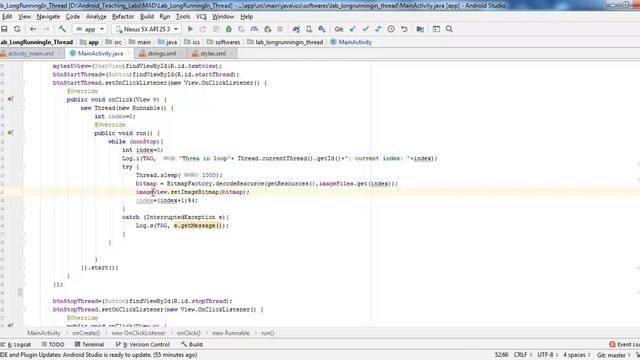Click the Git compare/push arrows icon
The image size is (640, 360).
point(378,29)
